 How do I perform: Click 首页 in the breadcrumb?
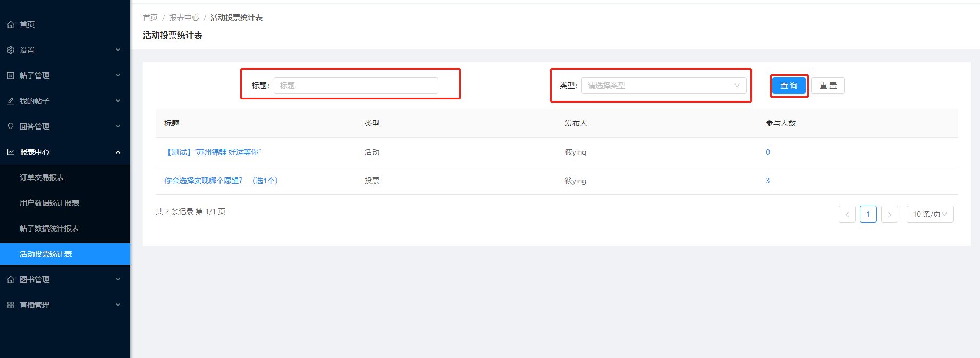[150, 18]
